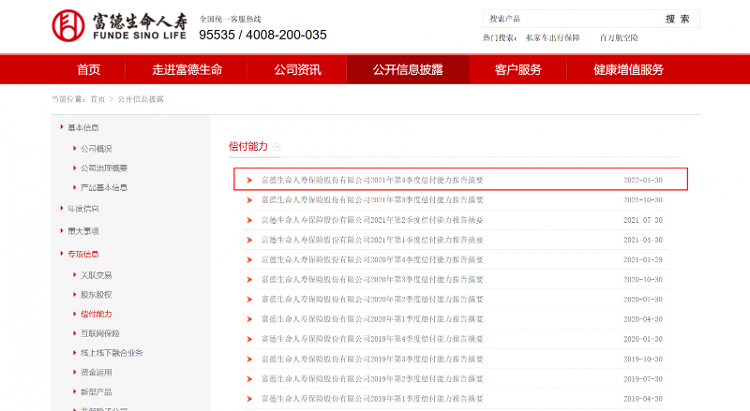Image resolution: width=750 pixels, height=411 pixels.
Task: Click red arrow icon before 2021年第4季度 report
Action: (249, 180)
